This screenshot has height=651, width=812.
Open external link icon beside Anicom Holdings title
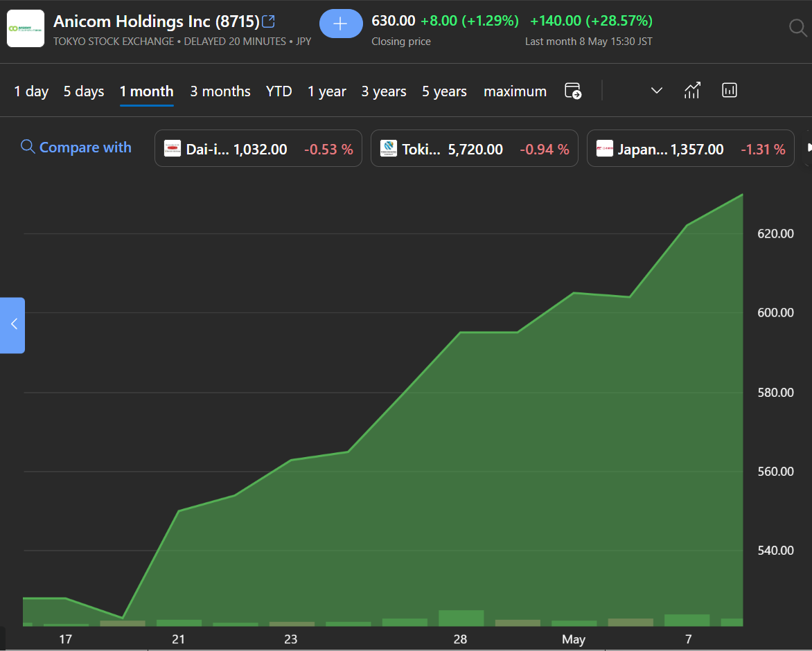(x=268, y=21)
